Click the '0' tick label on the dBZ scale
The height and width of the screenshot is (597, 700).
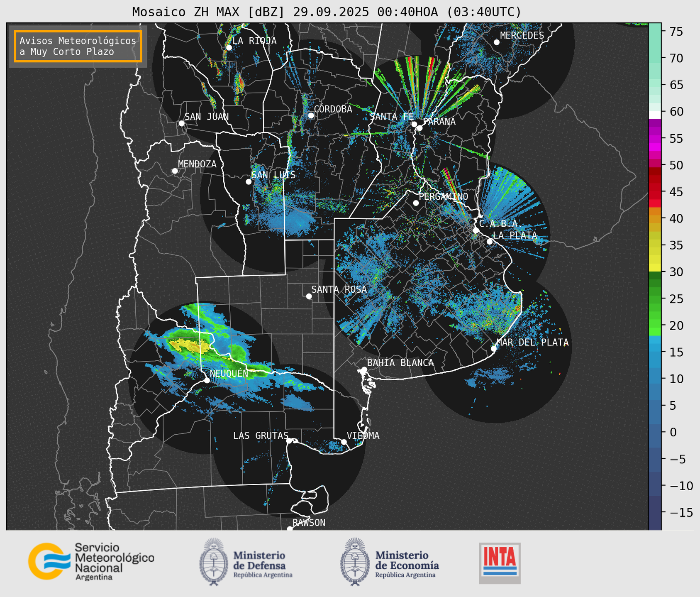[673, 432]
